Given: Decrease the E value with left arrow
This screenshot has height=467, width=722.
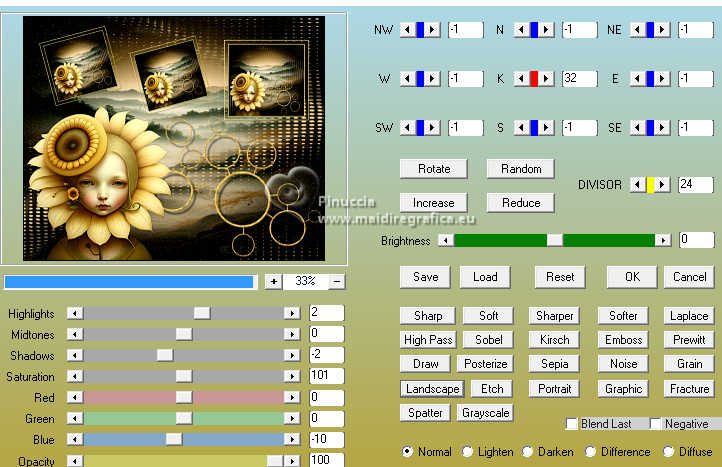Looking at the screenshot, I should [637, 79].
